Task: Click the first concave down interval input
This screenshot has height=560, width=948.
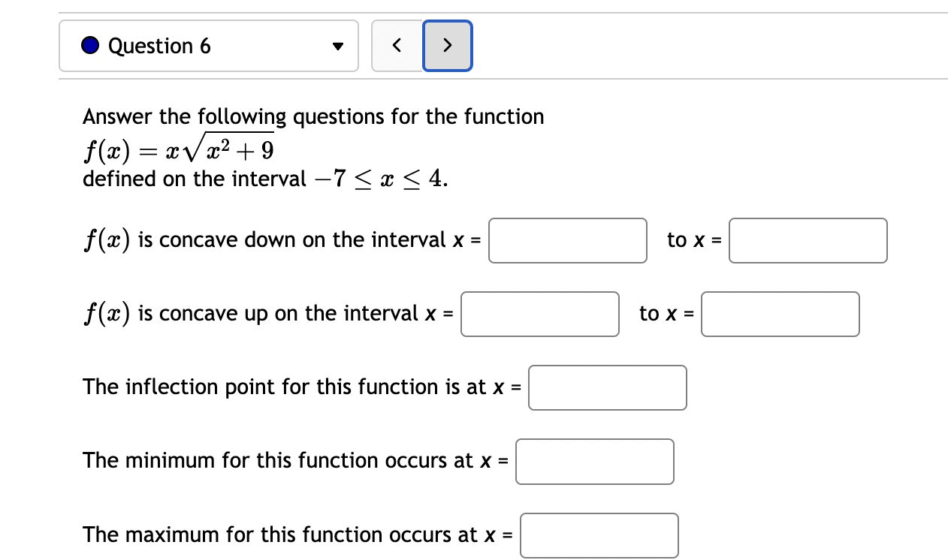Action: click(x=568, y=240)
